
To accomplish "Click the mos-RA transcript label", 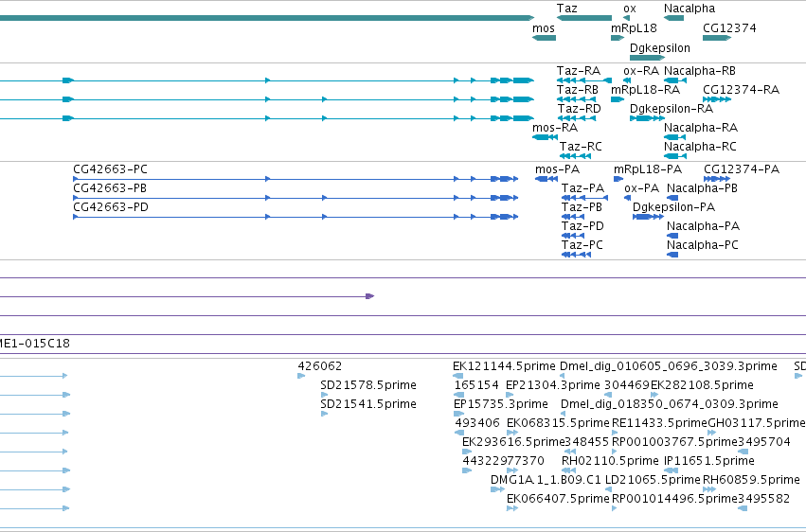I will click(x=555, y=128).
